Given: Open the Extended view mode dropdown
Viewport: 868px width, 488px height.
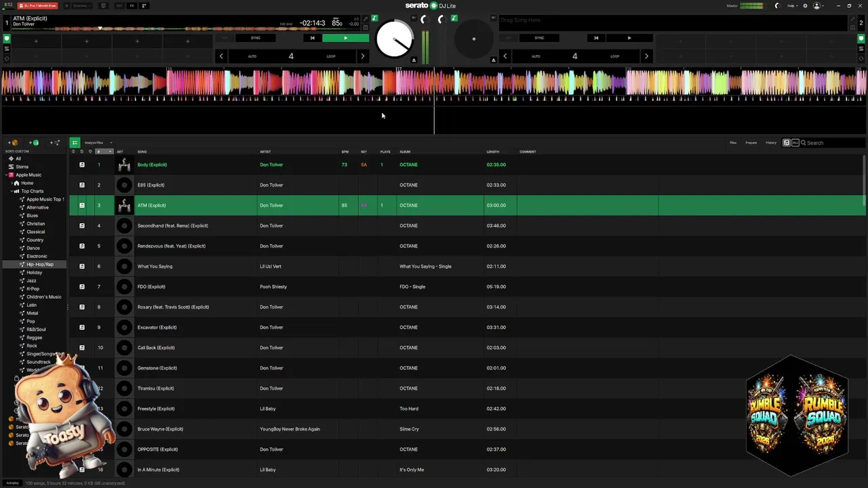Looking at the screenshot, I should click(82, 5).
